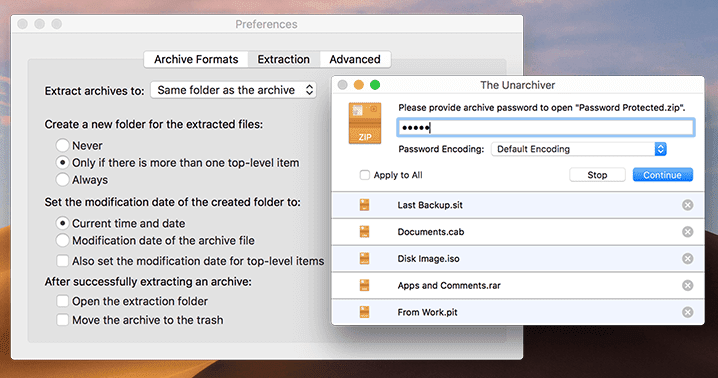Zoom The Unarchiver window with the green button

375,85
